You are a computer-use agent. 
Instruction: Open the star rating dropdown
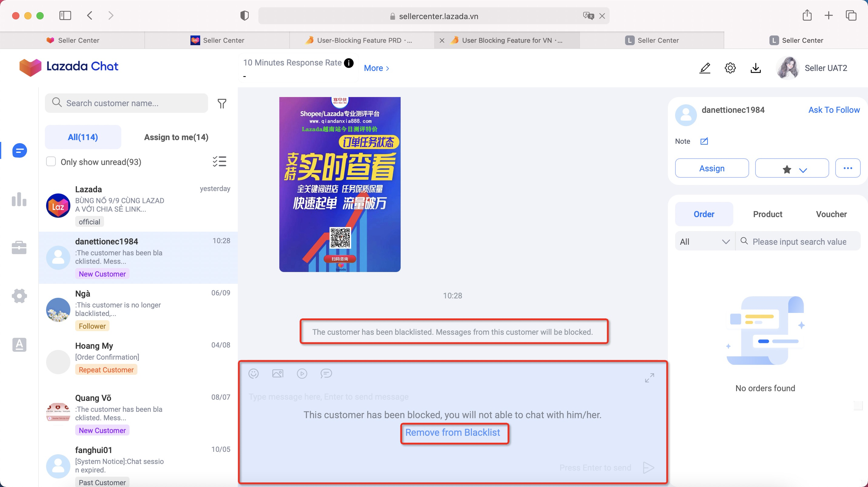coord(792,168)
